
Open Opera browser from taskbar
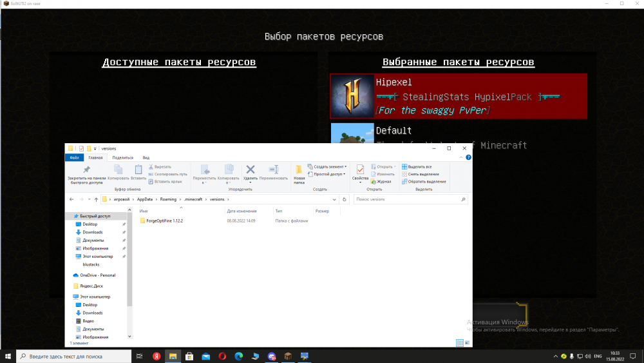click(222, 356)
